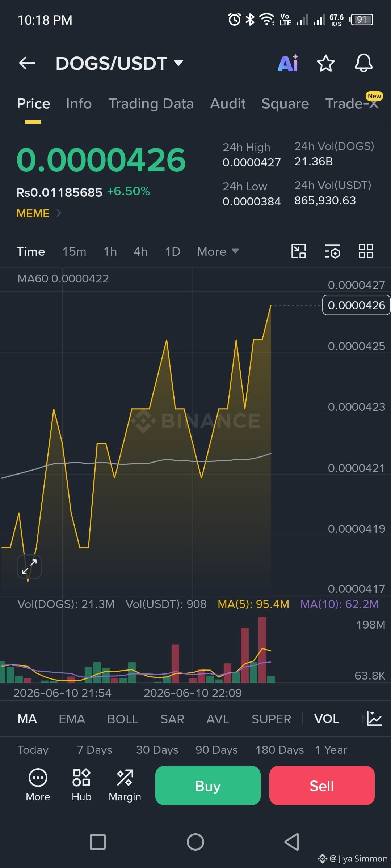Toggle the EMA indicator
Screen dimensions: 391x868
point(72,719)
